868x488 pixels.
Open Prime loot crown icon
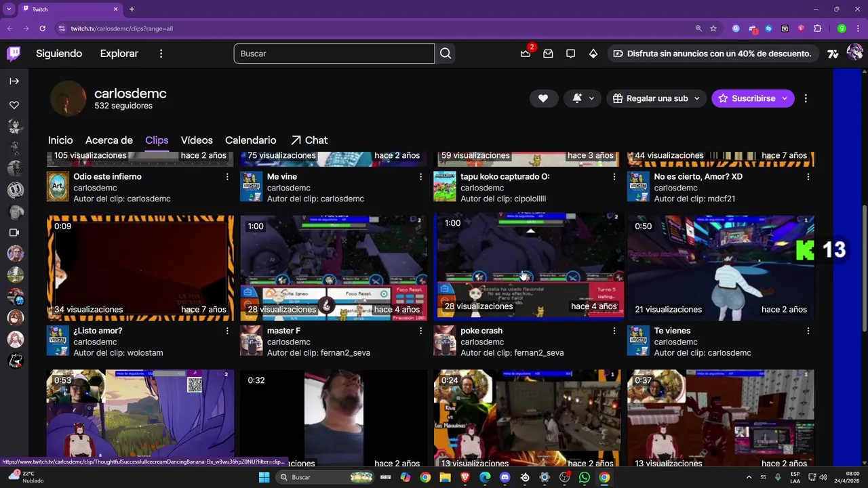tap(526, 54)
